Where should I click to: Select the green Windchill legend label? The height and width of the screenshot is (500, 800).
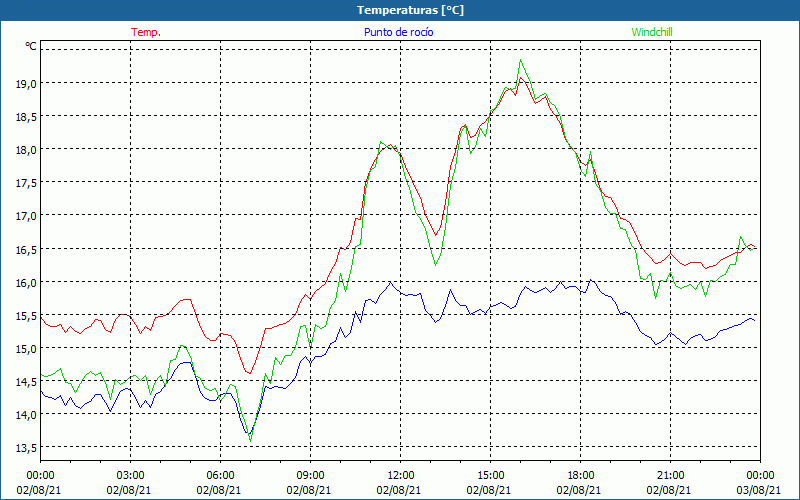coord(652,32)
